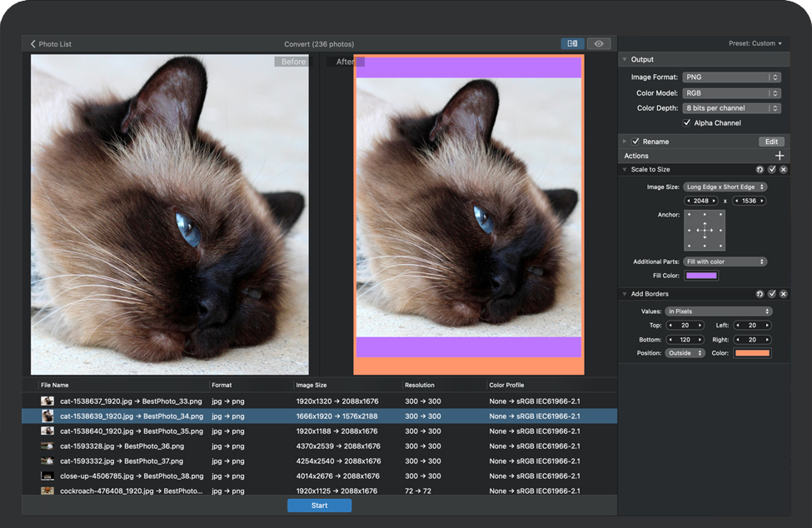
Task: Expand the Rename section disclosure triangle
Action: (625, 142)
